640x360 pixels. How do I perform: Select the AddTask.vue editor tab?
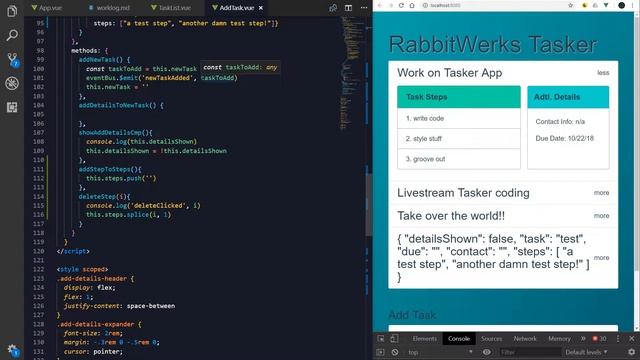point(236,8)
